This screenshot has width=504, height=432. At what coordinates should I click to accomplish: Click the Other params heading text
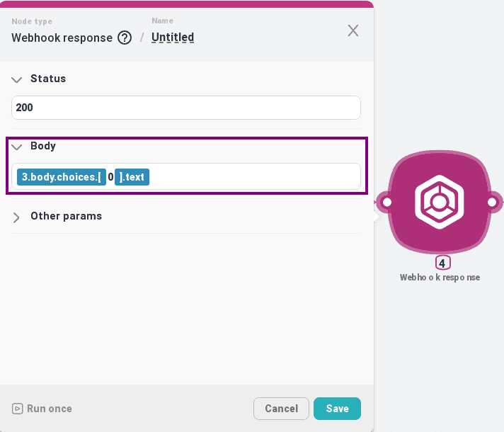[66, 216]
